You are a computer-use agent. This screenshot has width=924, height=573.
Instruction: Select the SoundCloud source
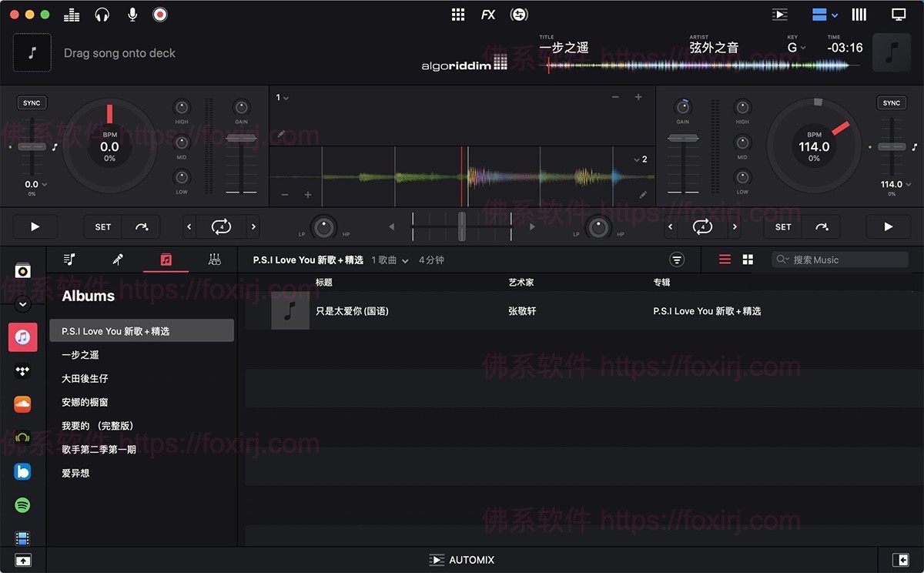[x=22, y=404]
